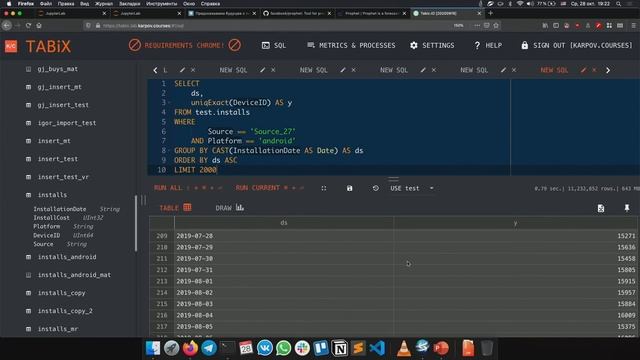
Task: Fold the GROUP BY line in editor gutter
Action: (x=169, y=151)
